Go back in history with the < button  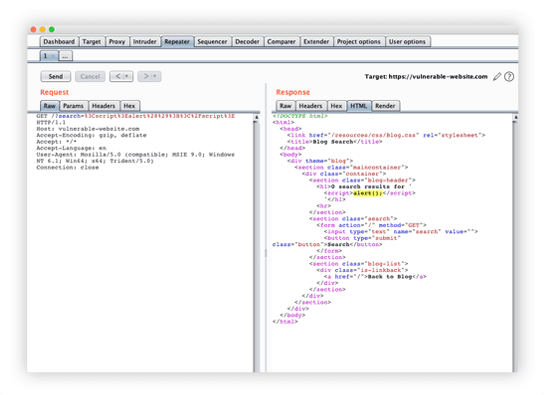pyautogui.click(x=118, y=76)
